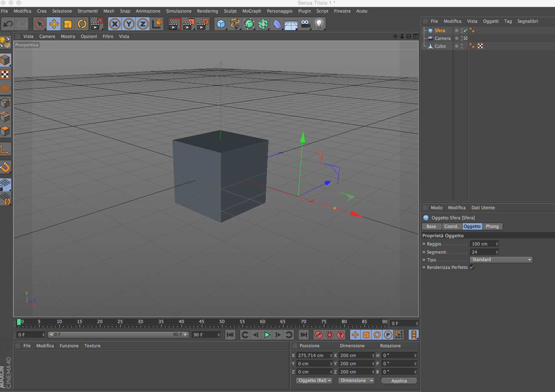Open the Camere viewport menu
This screenshot has width=555, height=392.
pos(47,36)
